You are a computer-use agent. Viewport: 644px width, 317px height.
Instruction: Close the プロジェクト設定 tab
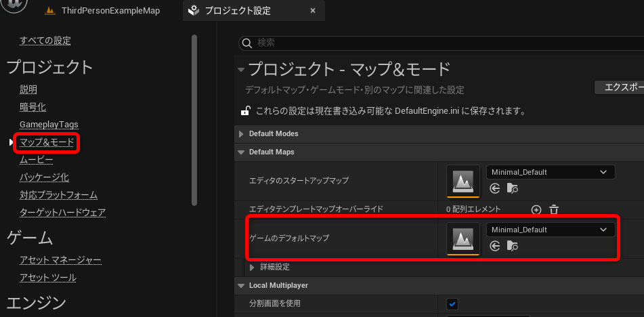[x=313, y=11]
